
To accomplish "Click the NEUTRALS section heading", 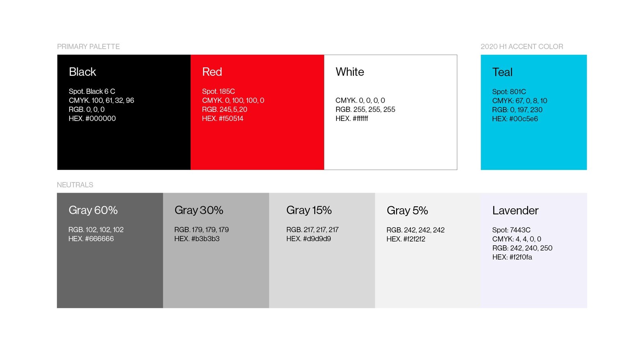I will 75,185.
